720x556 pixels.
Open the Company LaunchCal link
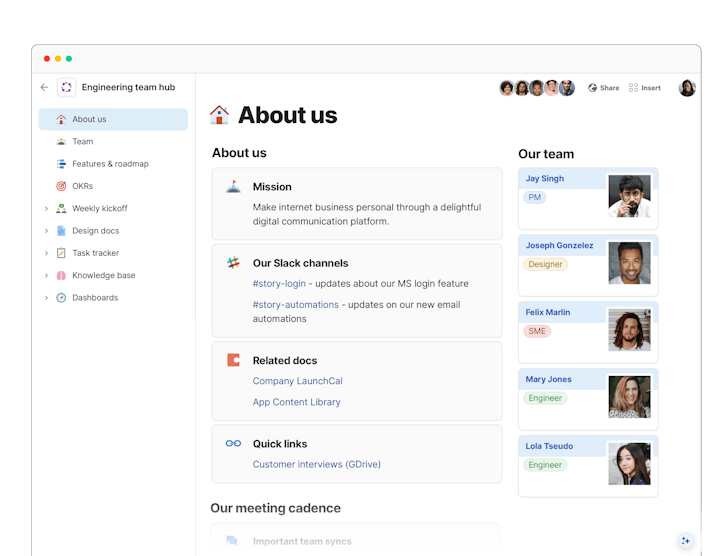pyautogui.click(x=297, y=381)
